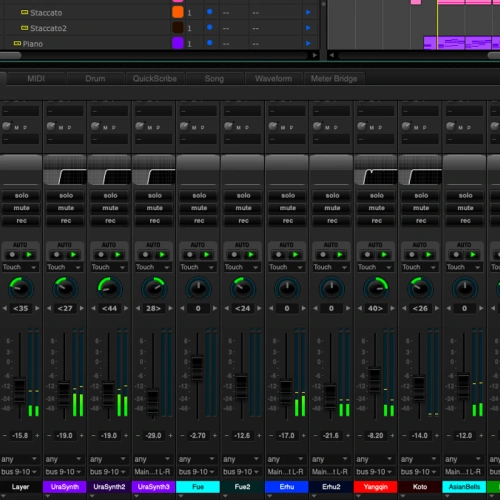The image size is (500, 500).
Task: Mute the AsianBells channel
Action: click(465, 208)
